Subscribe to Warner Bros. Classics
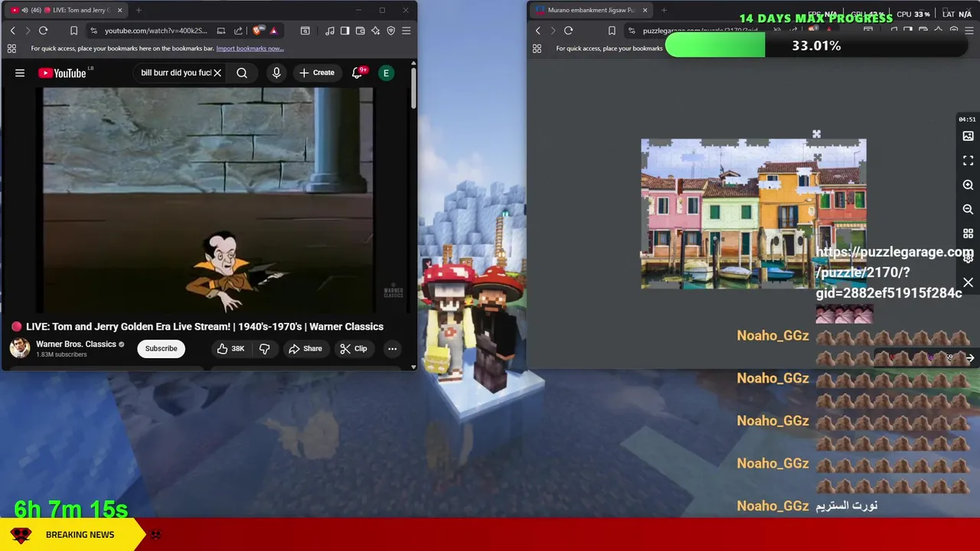 click(x=161, y=348)
